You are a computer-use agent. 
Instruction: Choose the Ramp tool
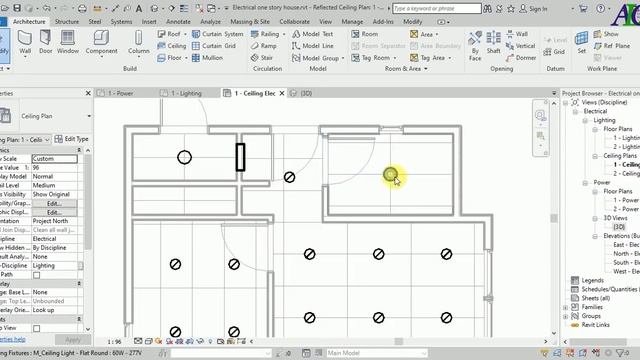point(264,46)
